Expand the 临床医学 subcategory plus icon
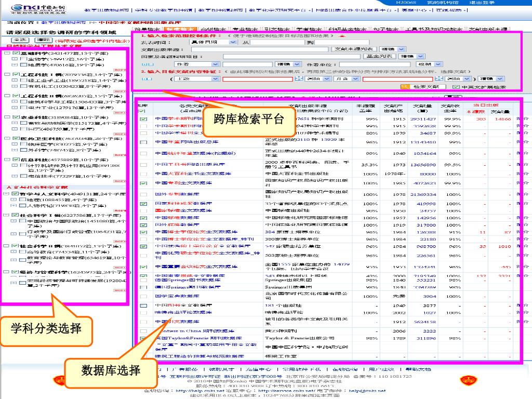This screenshot has width=532, height=399. 14,144
